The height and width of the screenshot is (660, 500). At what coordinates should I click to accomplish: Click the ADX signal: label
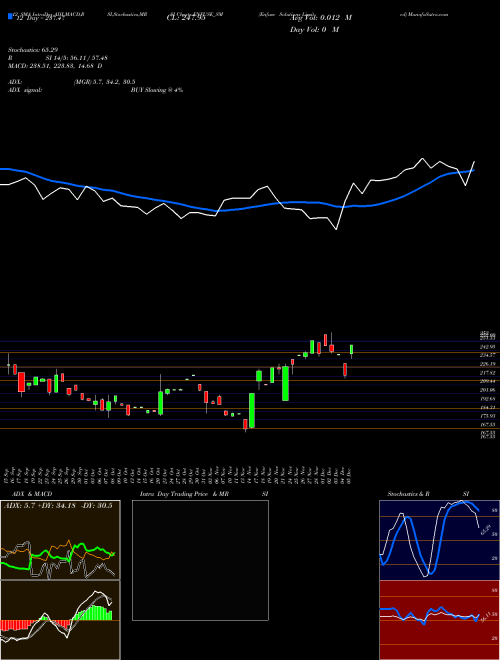point(25,90)
